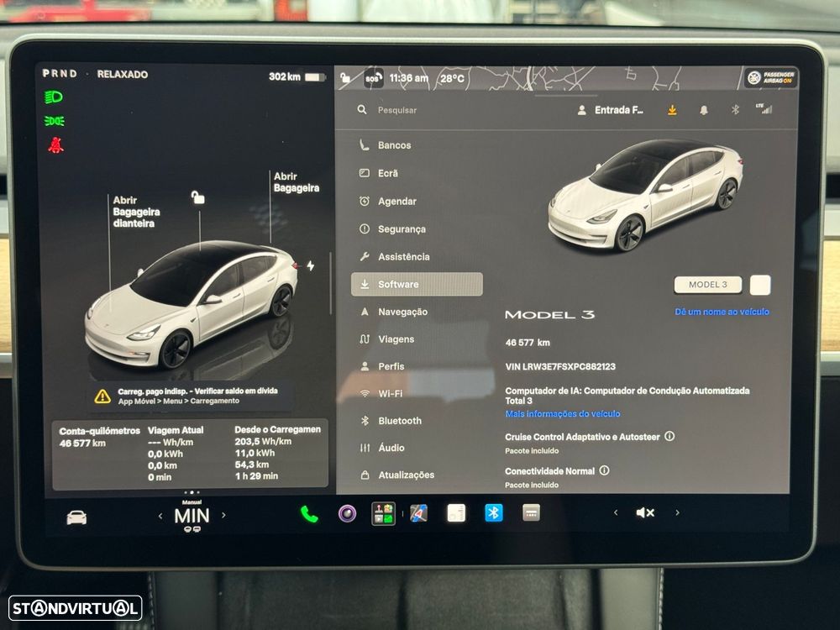Tap the Viagem Atual trip card column
840x630 pixels.
(176, 454)
